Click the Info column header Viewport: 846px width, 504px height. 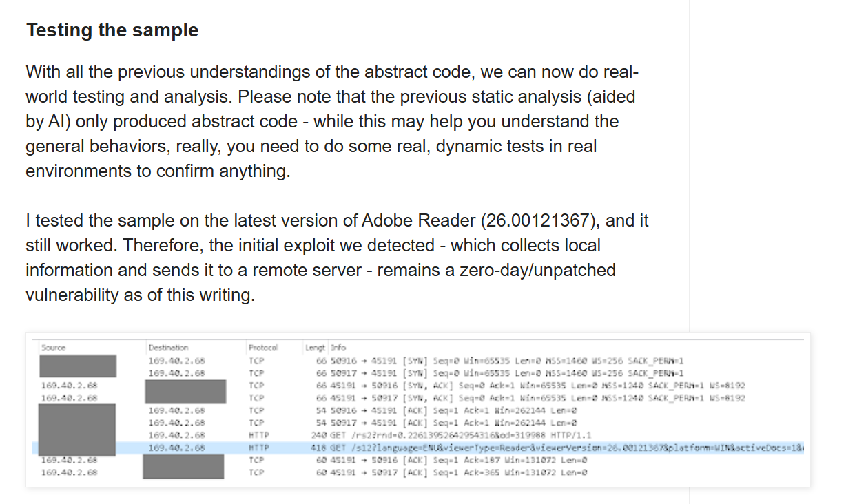tap(338, 348)
